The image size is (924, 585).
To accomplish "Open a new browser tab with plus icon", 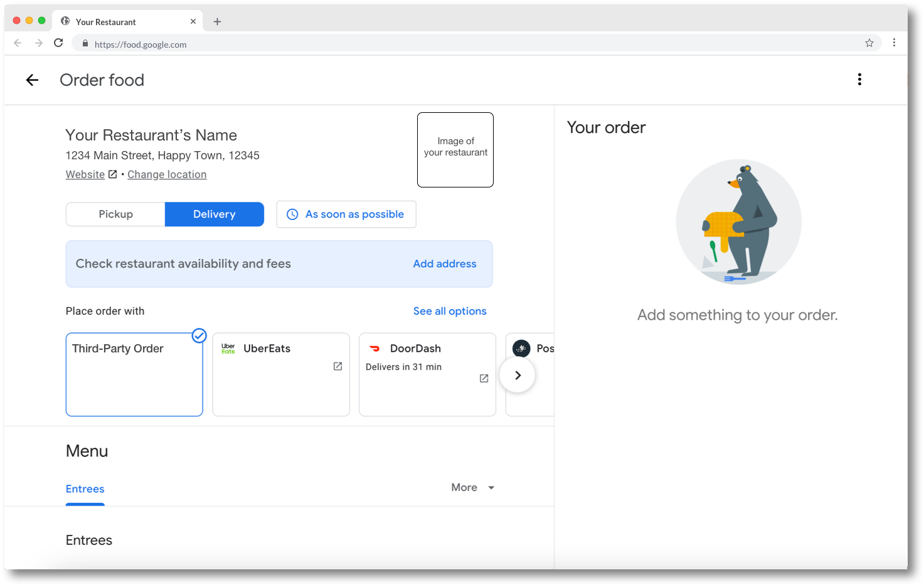I will (217, 21).
